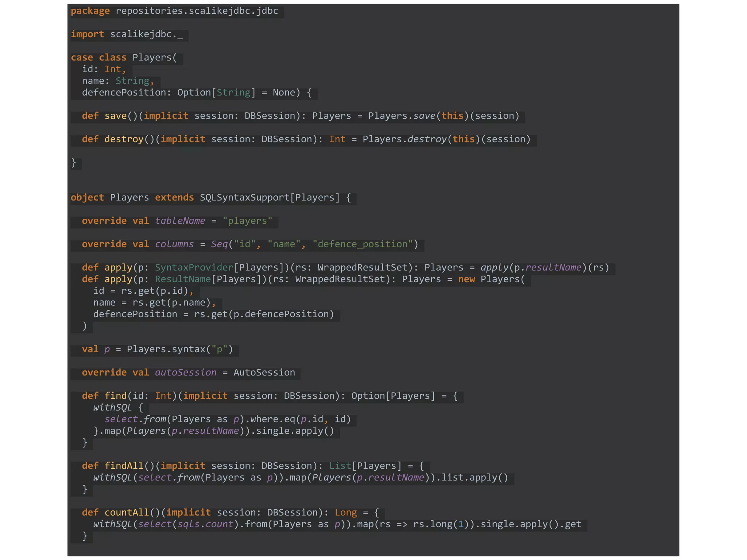Click the "players" string literal
Viewport: 747px width, 560px height.
tap(248, 221)
